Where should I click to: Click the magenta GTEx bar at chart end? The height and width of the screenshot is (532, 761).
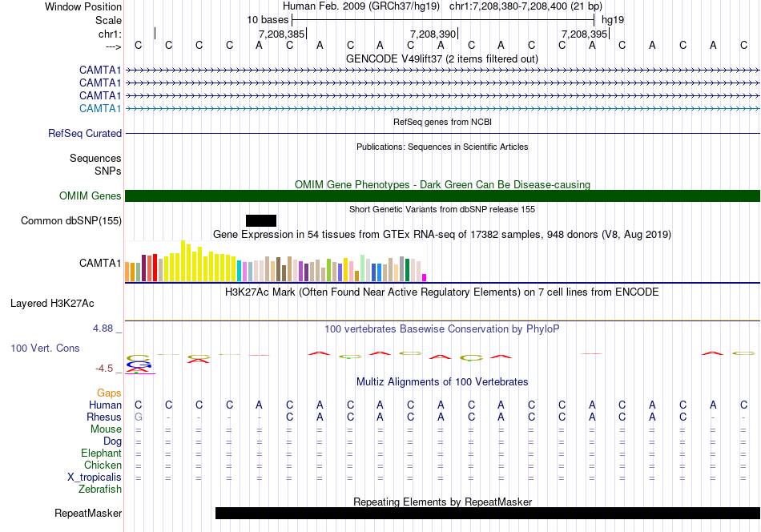425,278
